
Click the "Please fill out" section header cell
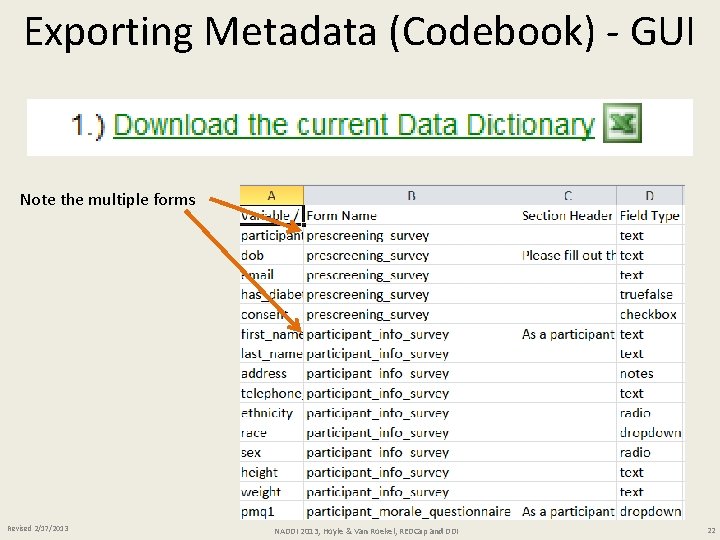(567, 255)
